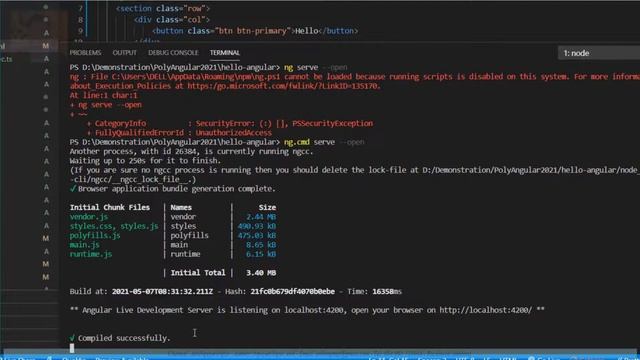Click 'Waiting up to 250s for it to finish.'

pyautogui.click(x=145, y=161)
